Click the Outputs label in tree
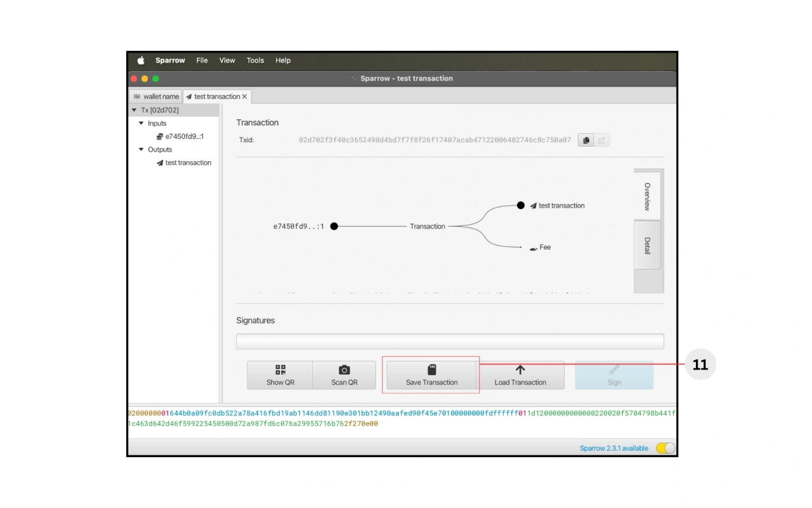Image resolution: width=812 pixels, height=508 pixels. pos(160,150)
